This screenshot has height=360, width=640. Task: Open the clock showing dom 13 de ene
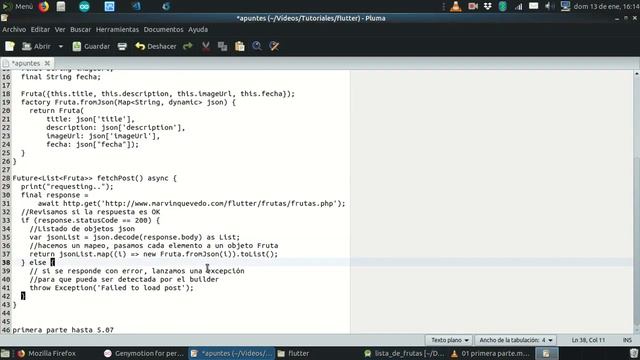click(x=606, y=7)
